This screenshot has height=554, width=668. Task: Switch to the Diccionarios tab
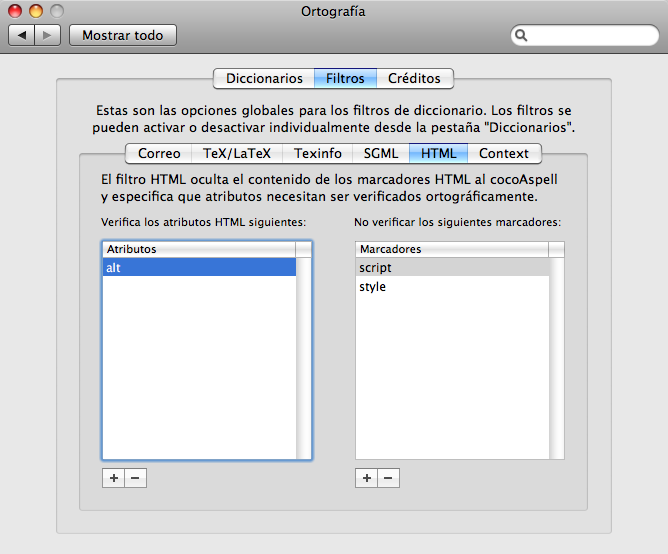point(264,78)
